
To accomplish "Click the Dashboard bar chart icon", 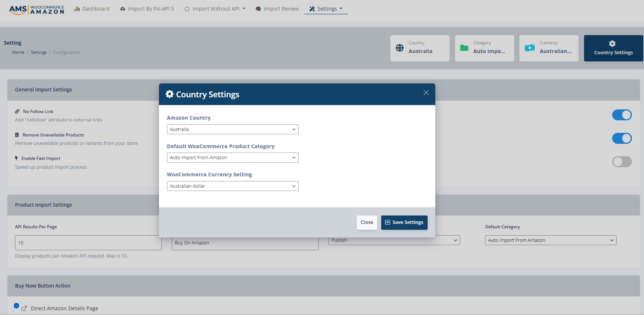I will coord(77,9).
